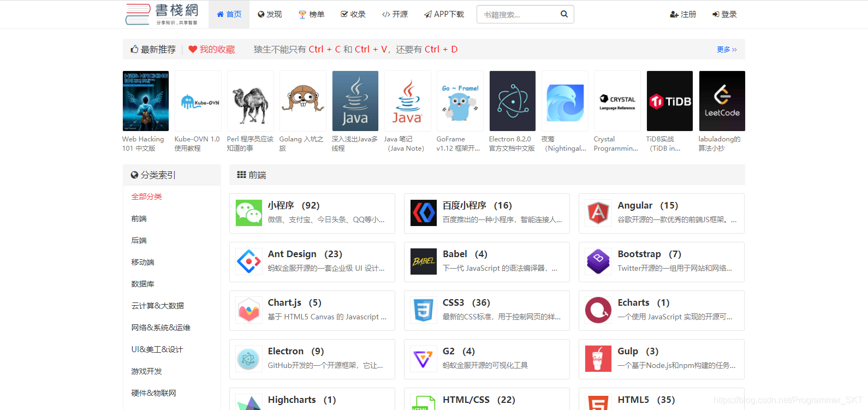Open the GoFrame v1.12 book cover
868x410 pixels.
460,101
